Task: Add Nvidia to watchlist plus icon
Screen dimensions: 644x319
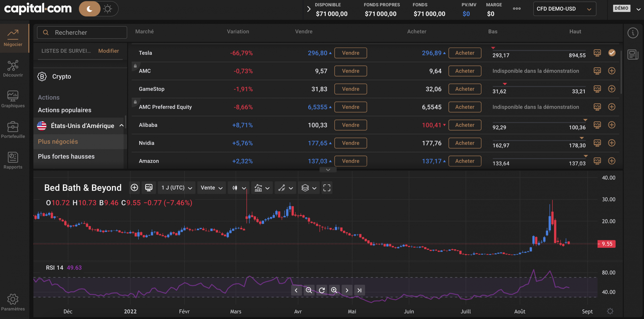Action: 612,143
